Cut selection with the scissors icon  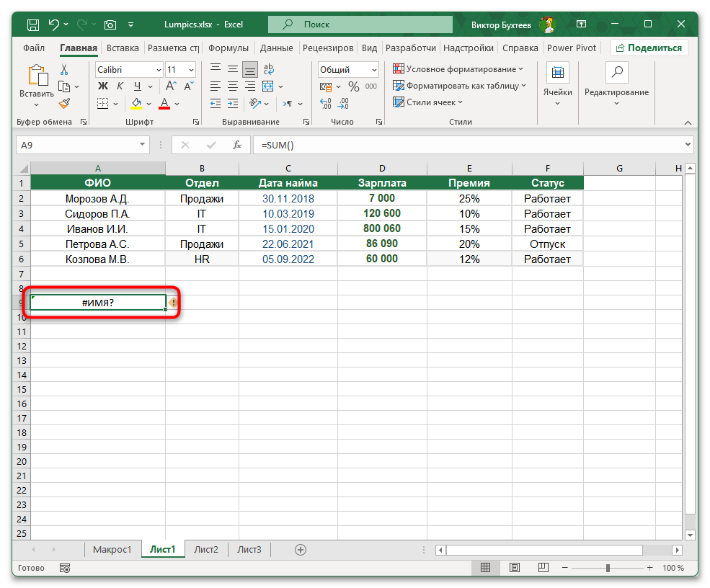64,69
